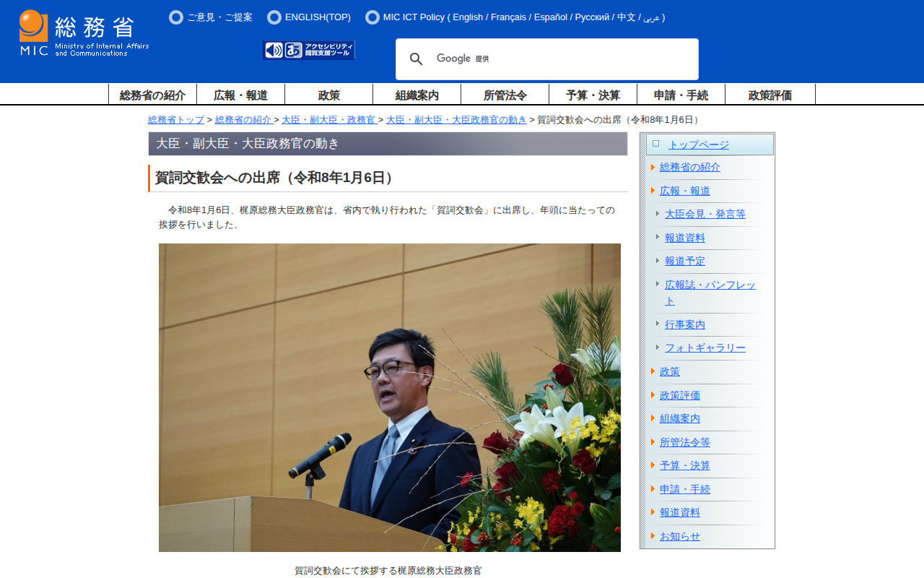
Task: Select 政策 in the navigation bar
Action: (328, 95)
